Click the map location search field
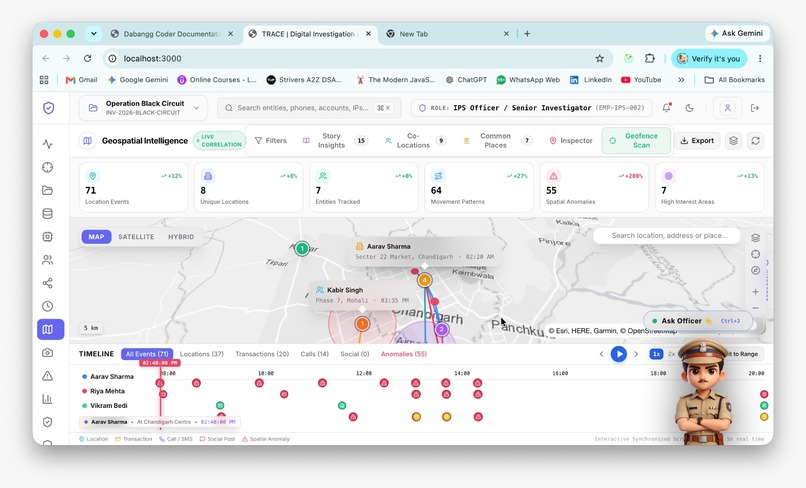 667,236
